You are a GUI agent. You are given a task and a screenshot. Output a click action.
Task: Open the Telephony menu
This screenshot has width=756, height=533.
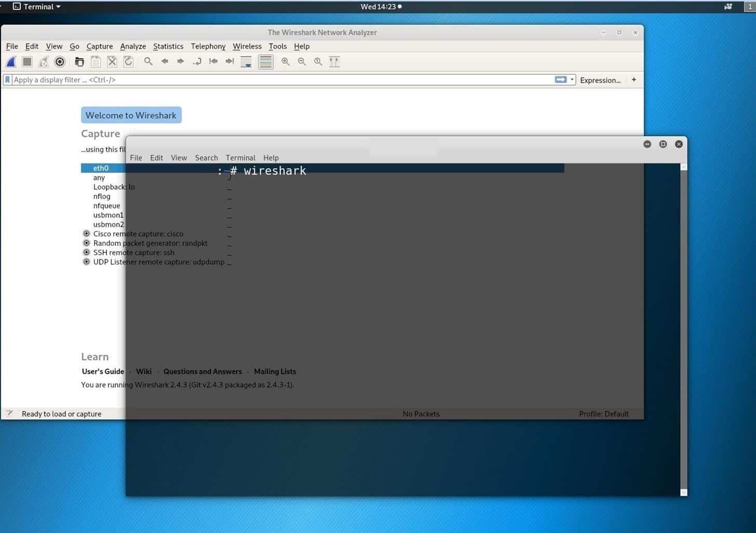(208, 46)
